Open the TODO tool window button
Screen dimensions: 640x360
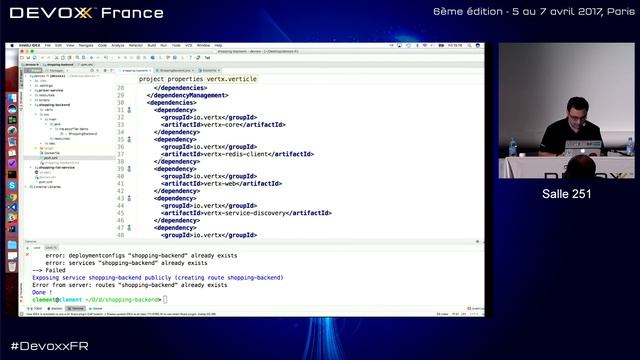[x=36, y=309]
